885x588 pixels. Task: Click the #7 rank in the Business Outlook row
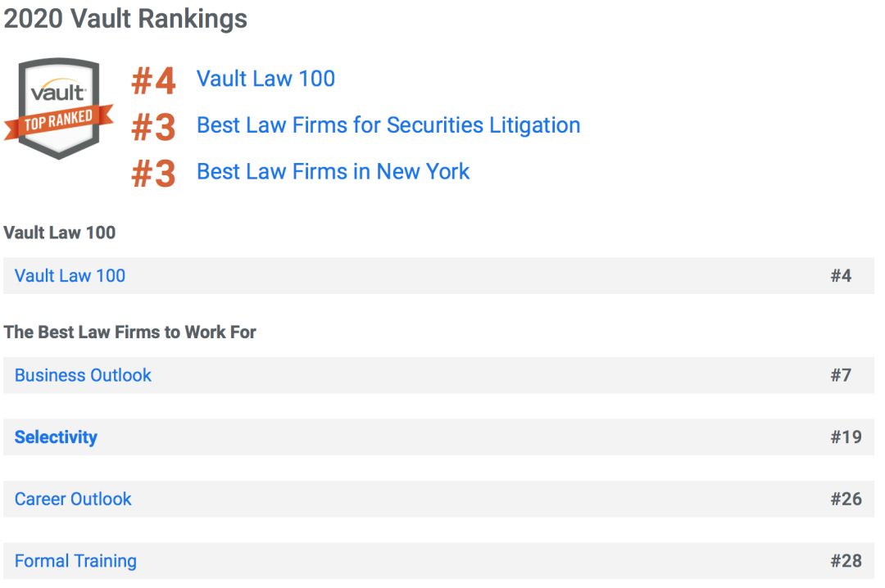coord(841,375)
